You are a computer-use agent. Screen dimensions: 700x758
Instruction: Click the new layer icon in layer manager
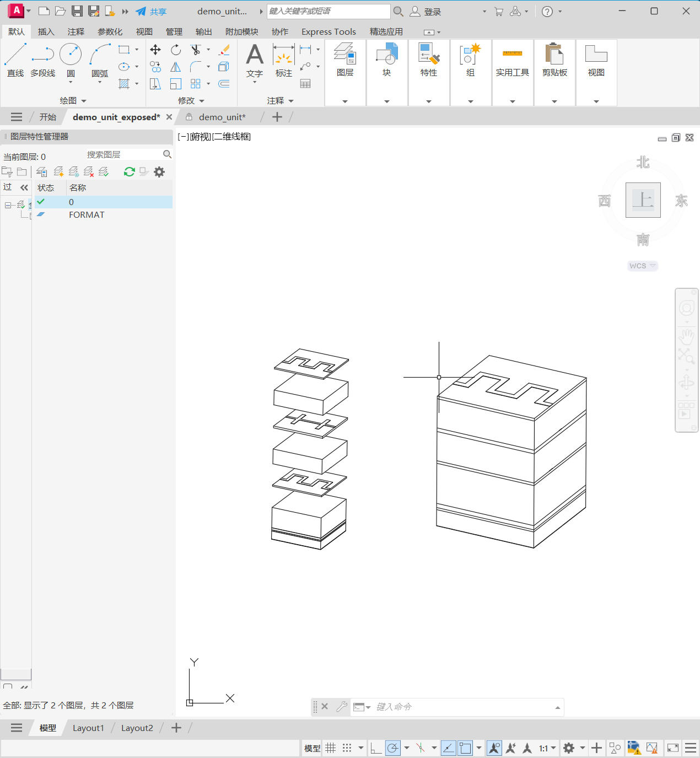[58, 172]
